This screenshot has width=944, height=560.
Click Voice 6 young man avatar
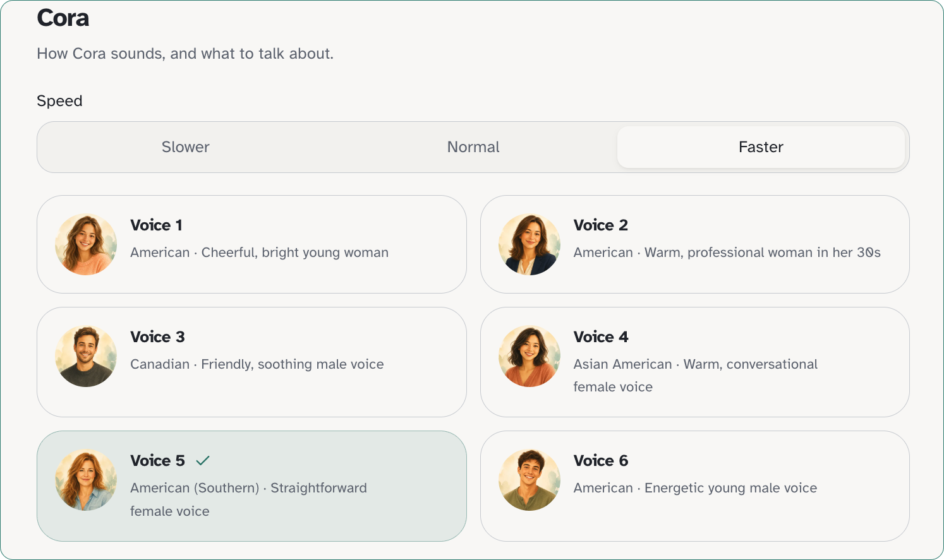point(529,480)
